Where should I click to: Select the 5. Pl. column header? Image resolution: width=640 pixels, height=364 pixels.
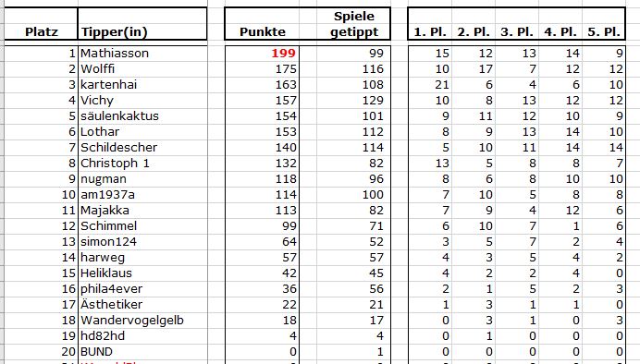click(604, 24)
